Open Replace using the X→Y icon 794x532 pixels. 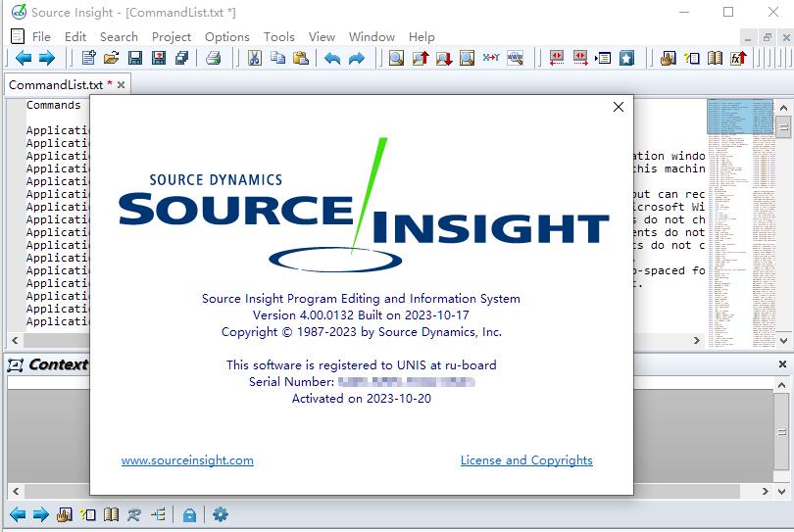tap(491, 58)
